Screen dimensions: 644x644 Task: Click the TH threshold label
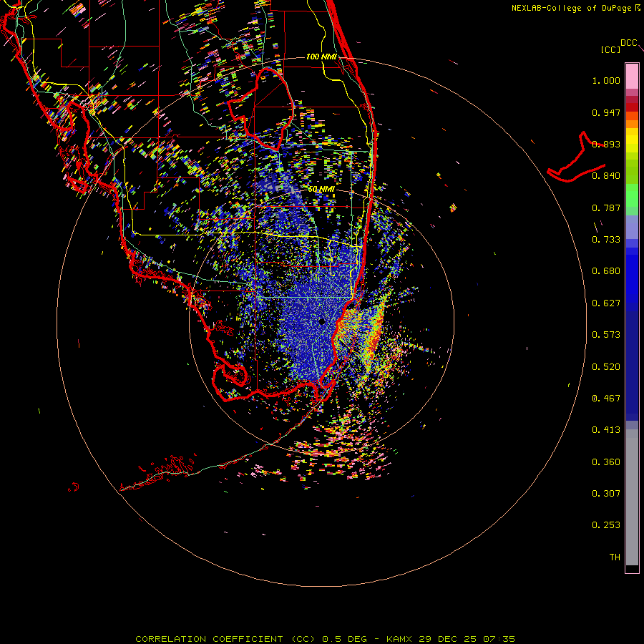pos(615,557)
